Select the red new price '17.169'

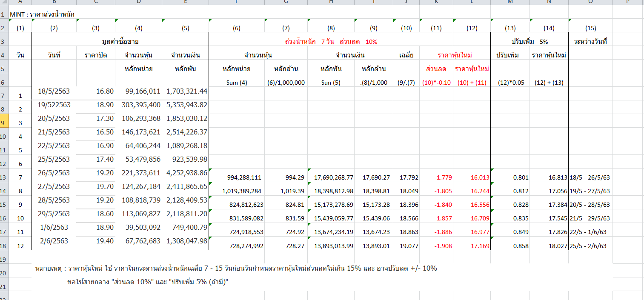click(x=480, y=246)
